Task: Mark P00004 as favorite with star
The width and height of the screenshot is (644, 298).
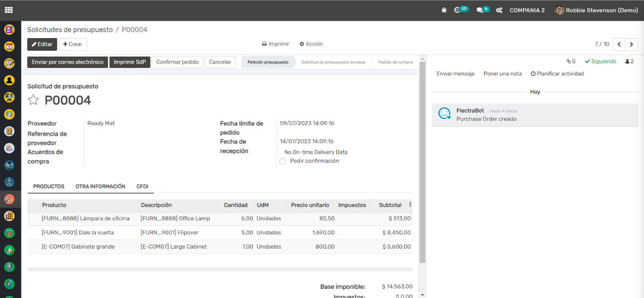Action: (33, 100)
